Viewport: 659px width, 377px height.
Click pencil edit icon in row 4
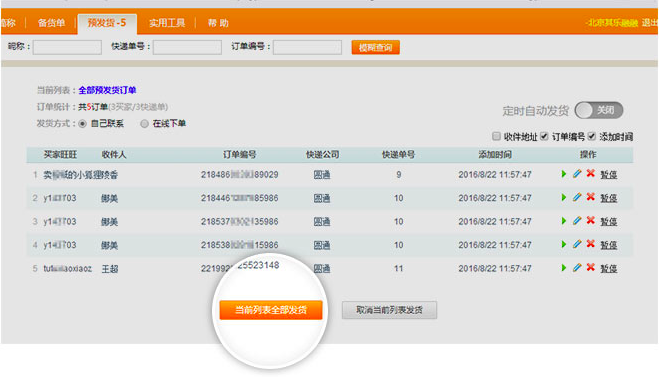click(577, 244)
